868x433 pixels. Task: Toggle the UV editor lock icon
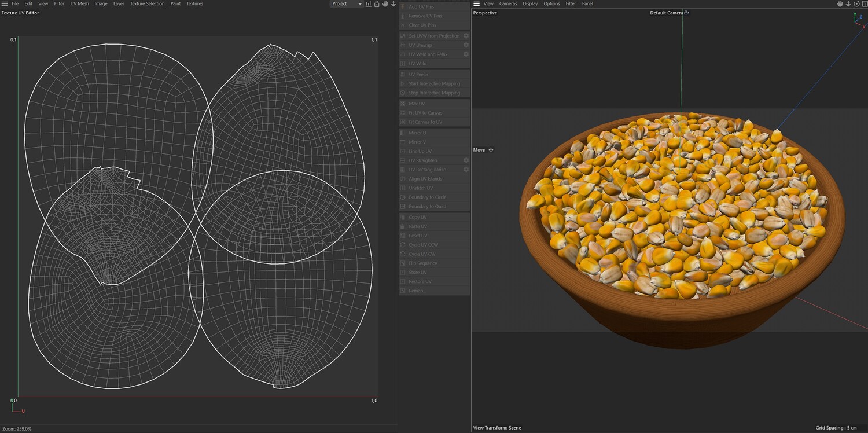pos(377,3)
